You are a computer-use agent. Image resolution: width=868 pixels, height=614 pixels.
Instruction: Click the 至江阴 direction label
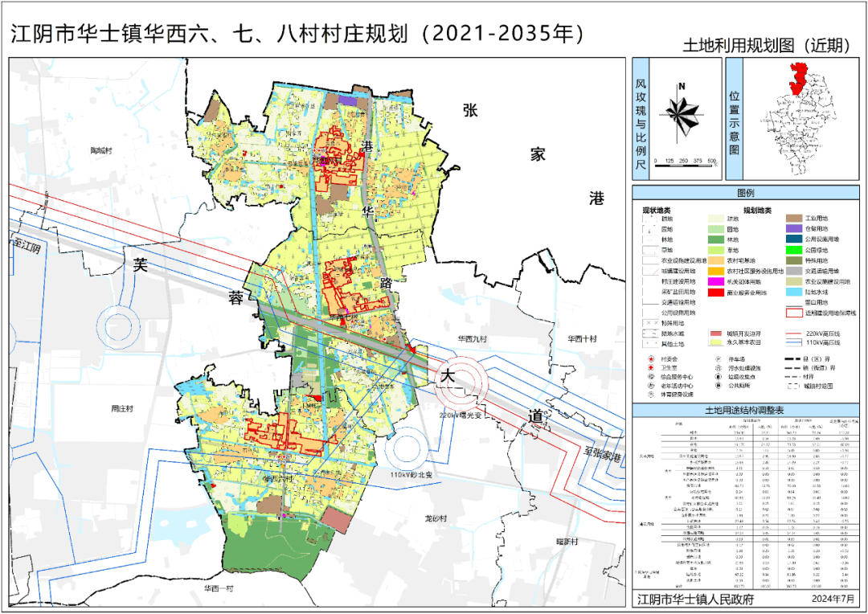28,247
